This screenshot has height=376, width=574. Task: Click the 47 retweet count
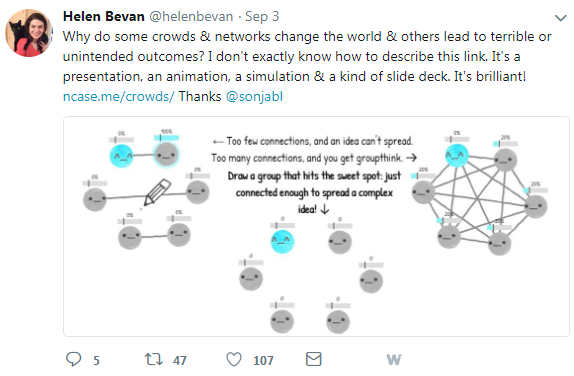[180, 360]
